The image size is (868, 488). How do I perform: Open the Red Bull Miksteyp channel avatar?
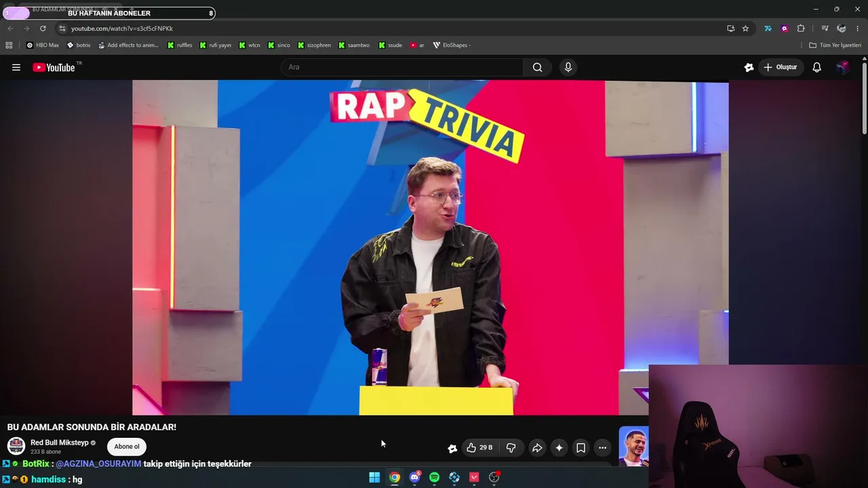[x=16, y=446]
